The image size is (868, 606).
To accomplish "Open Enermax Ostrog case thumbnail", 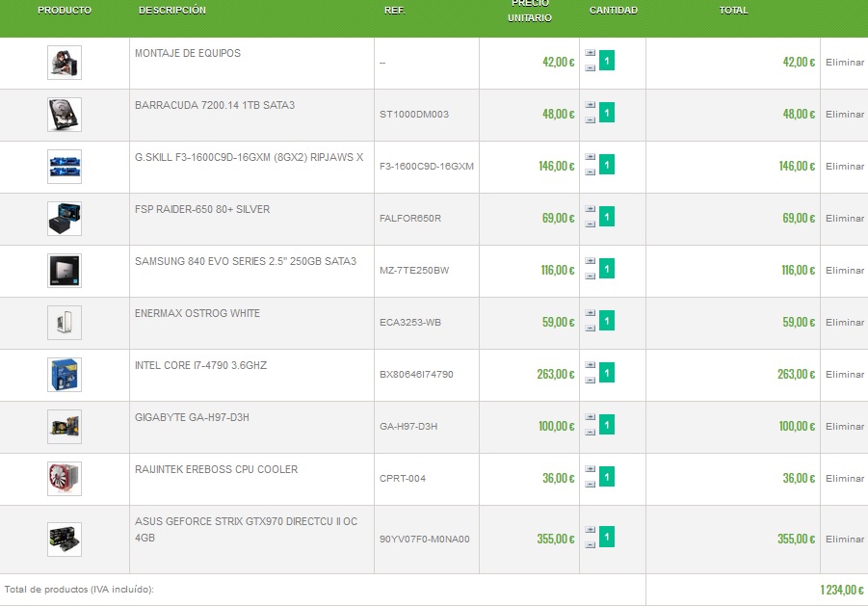I will tap(65, 323).
